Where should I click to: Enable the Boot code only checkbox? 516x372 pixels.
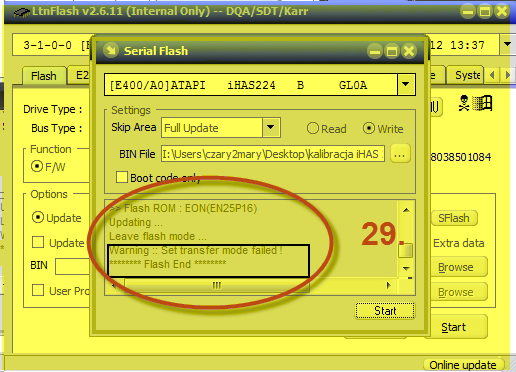click(122, 177)
